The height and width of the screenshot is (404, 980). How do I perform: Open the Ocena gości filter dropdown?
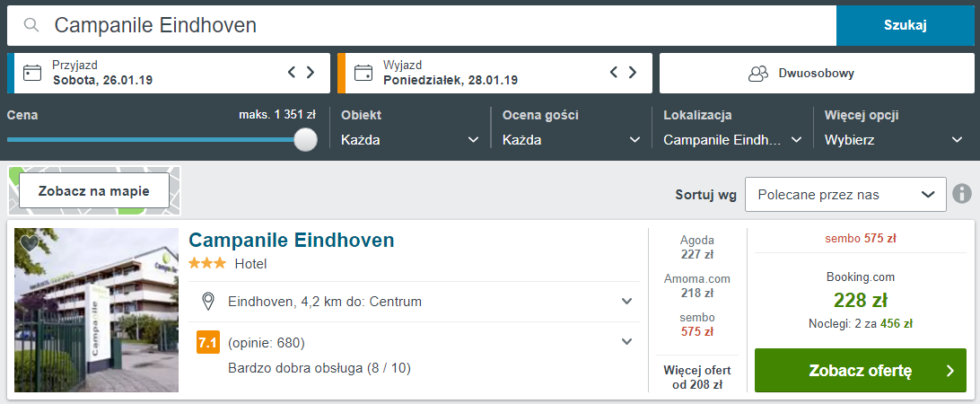click(x=572, y=140)
